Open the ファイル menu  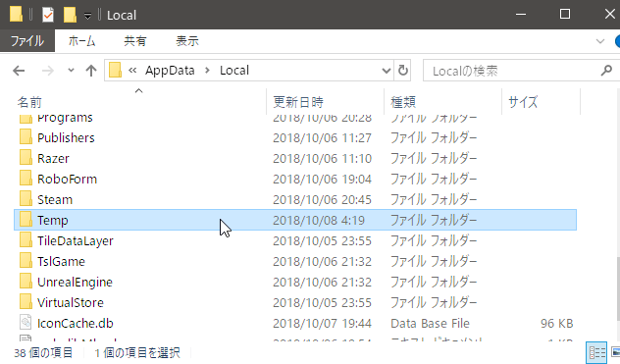click(x=26, y=41)
